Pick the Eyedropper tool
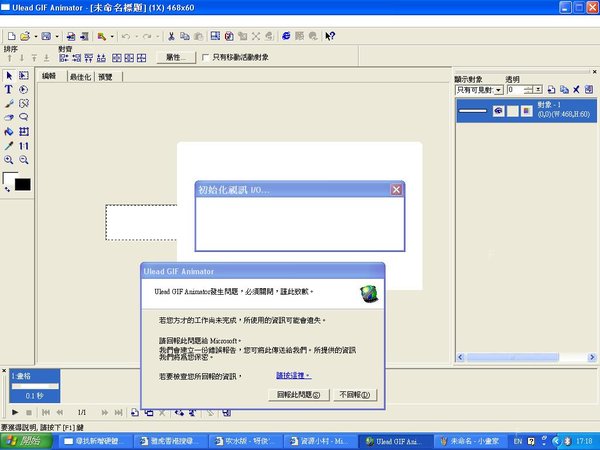Viewport: 600px width, 450px height. [9, 145]
